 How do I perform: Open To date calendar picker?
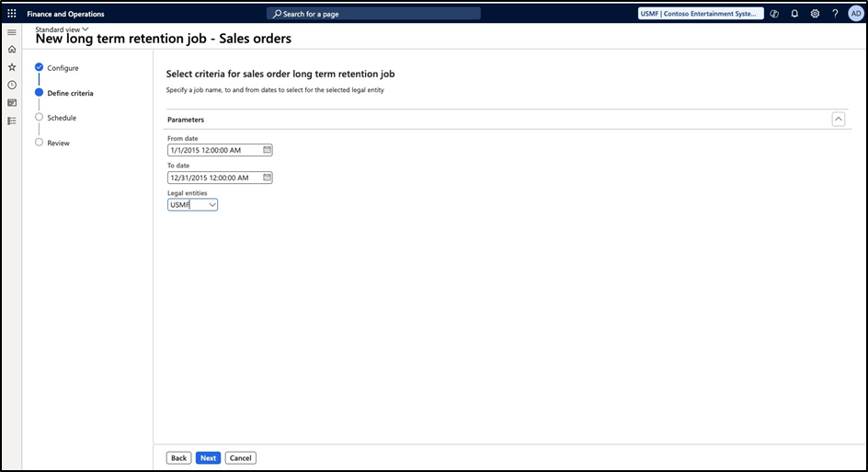pos(267,178)
